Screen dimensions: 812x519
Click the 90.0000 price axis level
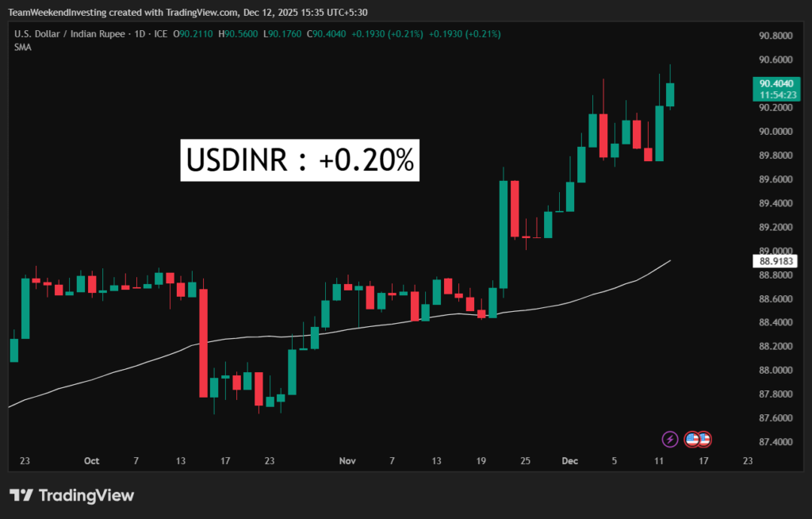pyautogui.click(x=776, y=131)
